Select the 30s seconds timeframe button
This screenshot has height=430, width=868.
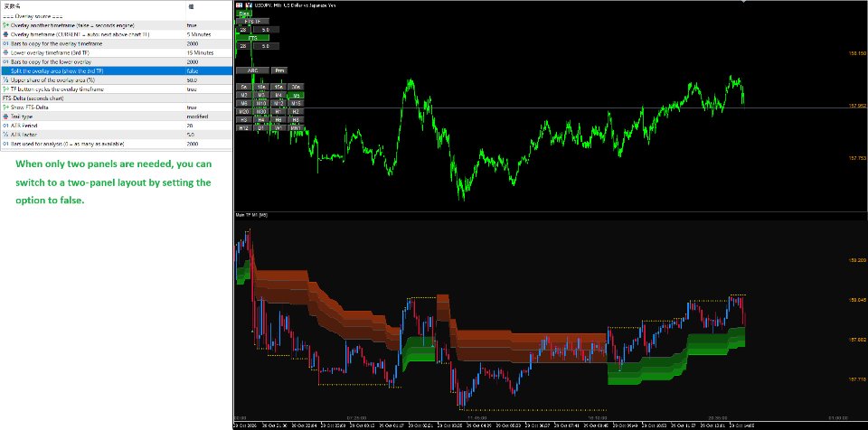pyautogui.click(x=296, y=87)
